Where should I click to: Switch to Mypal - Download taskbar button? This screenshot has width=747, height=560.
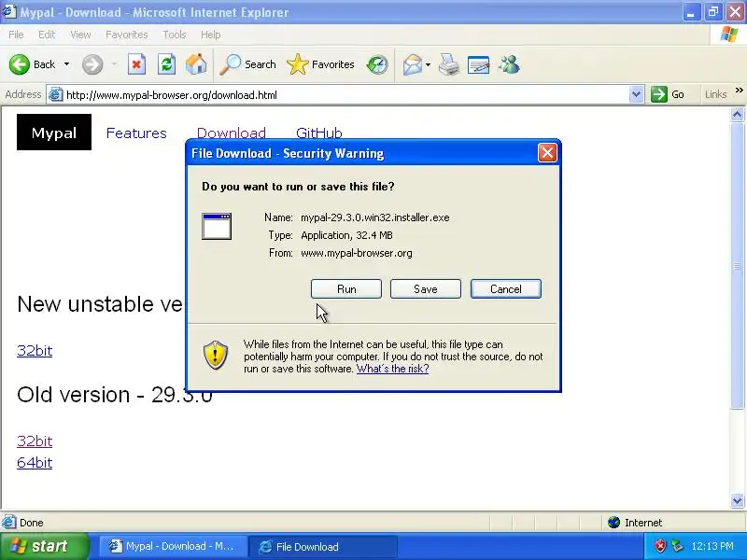click(174, 546)
